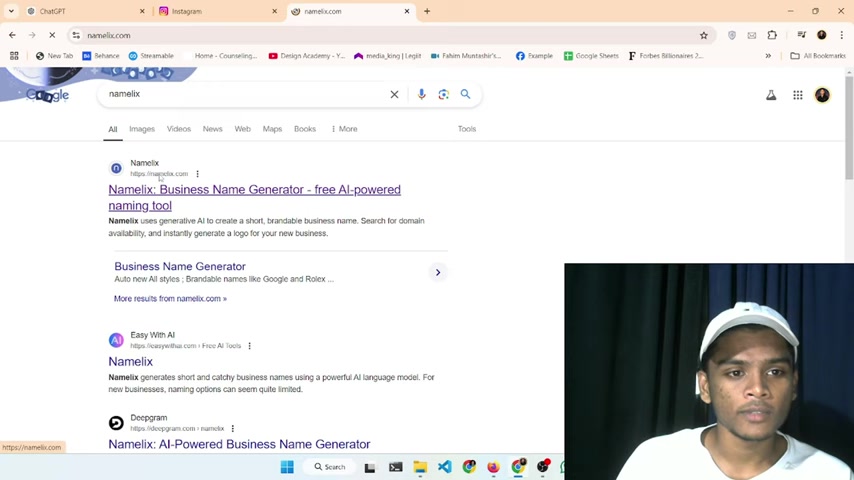Close the Instagram tab
Viewport: 854px width, 480px height.
click(274, 11)
